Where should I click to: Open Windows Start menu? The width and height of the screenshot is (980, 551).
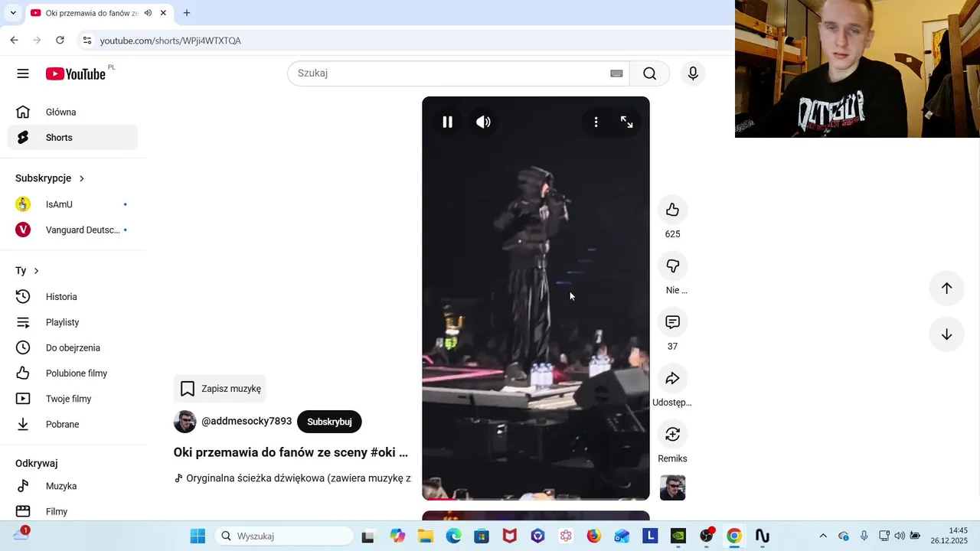[198, 536]
